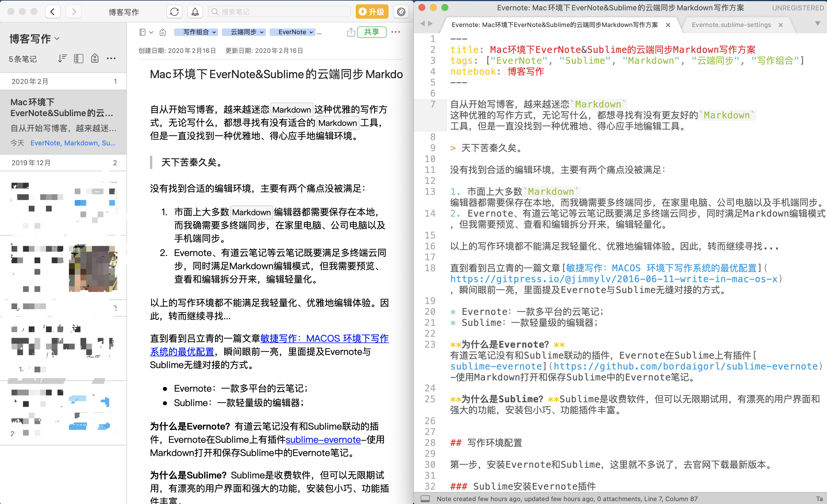827x504 pixels.
Task: Click the 创建日期 2020年2月16日 text
Action: 177,51
